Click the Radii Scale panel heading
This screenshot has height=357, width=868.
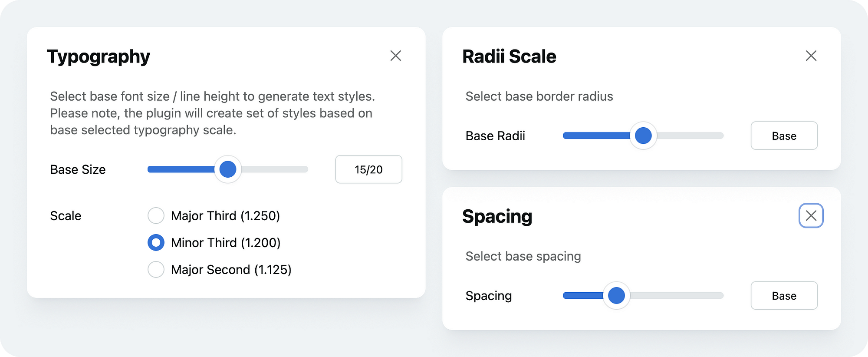pos(509,56)
